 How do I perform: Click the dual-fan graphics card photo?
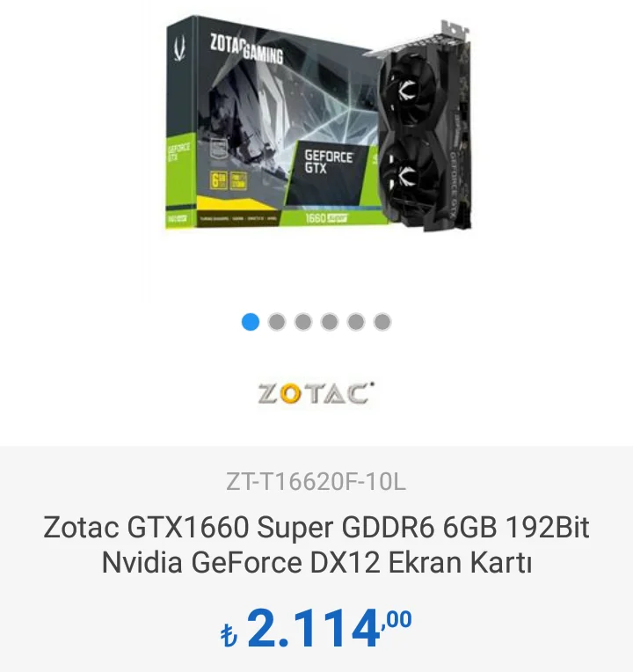tap(422, 127)
